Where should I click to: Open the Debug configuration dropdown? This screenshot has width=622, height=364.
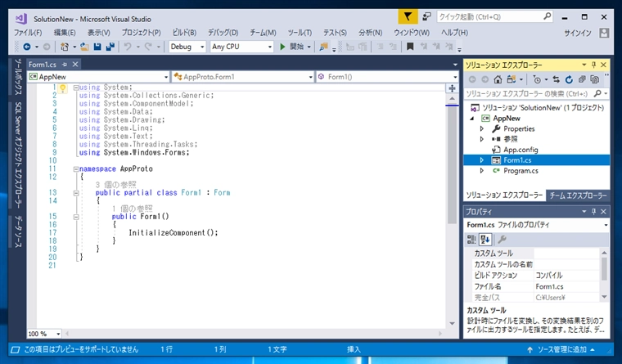click(187, 47)
